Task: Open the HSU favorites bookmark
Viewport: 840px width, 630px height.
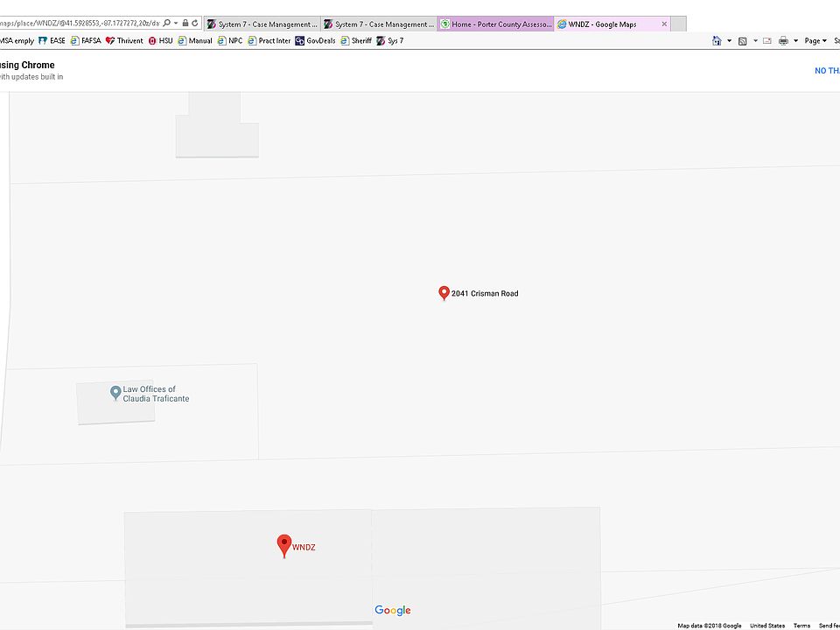Action: pos(160,41)
